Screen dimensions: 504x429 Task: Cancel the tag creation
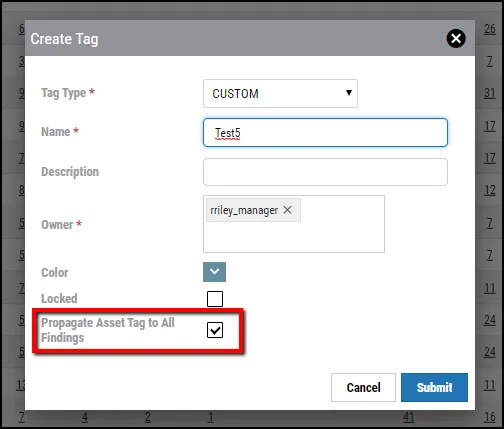363,387
